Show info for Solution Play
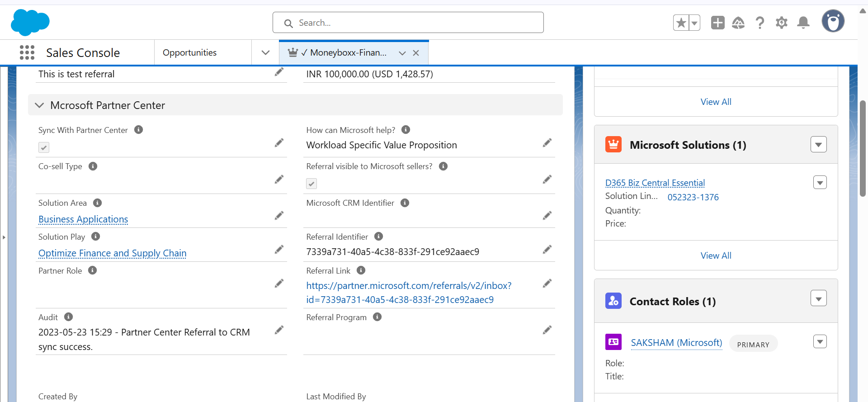The height and width of the screenshot is (402, 868). [x=96, y=236]
